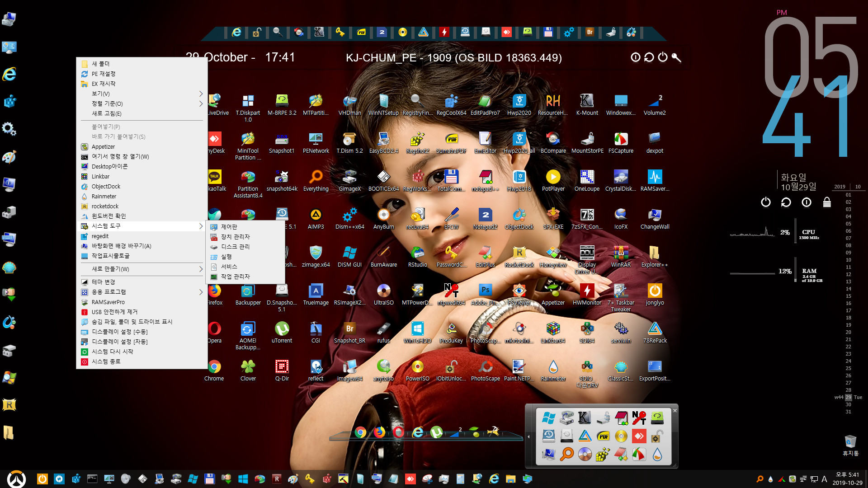Open the 휴지통 recycle bin

pyautogui.click(x=850, y=445)
